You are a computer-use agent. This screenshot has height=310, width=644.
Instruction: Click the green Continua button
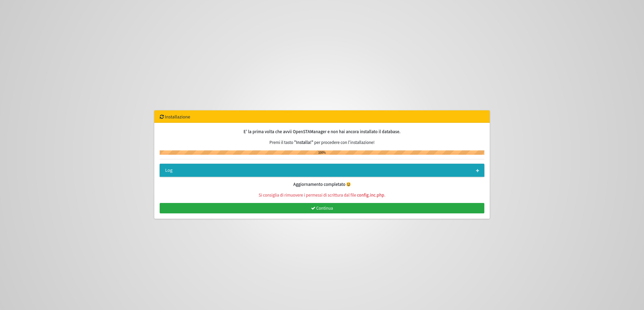(322, 208)
